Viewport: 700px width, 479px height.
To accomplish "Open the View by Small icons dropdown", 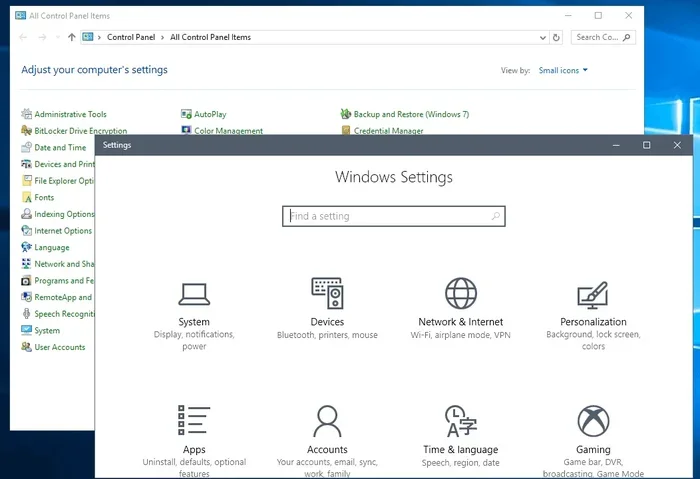I will 563,70.
